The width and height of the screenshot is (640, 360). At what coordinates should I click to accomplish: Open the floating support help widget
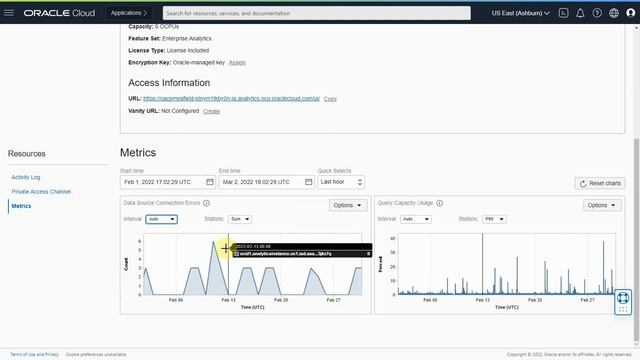pos(623,302)
